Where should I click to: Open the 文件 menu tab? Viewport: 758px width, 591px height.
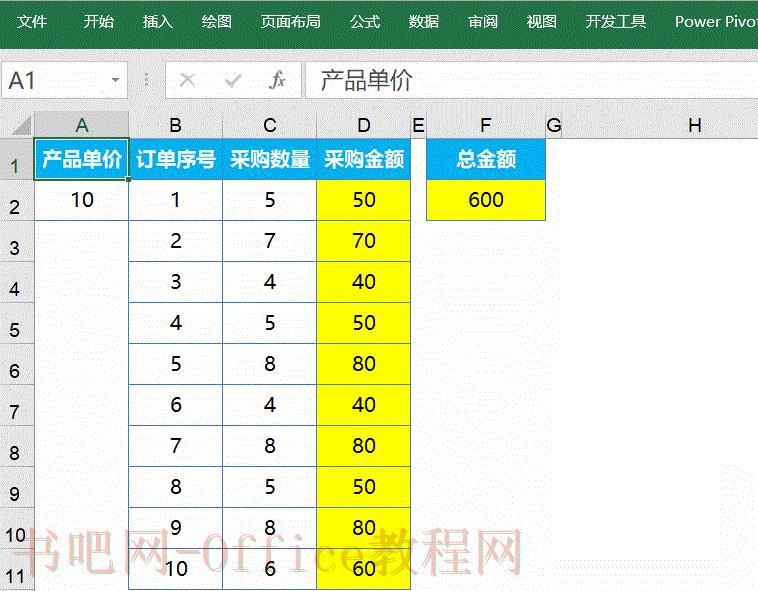(x=32, y=22)
